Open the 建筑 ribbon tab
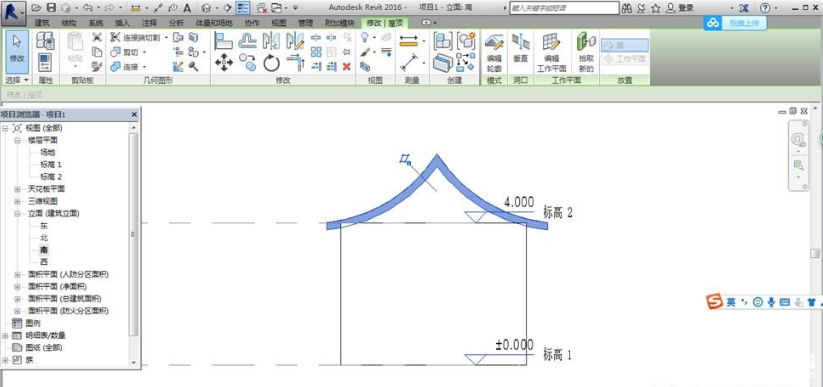The image size is (823, 387). 43,23
